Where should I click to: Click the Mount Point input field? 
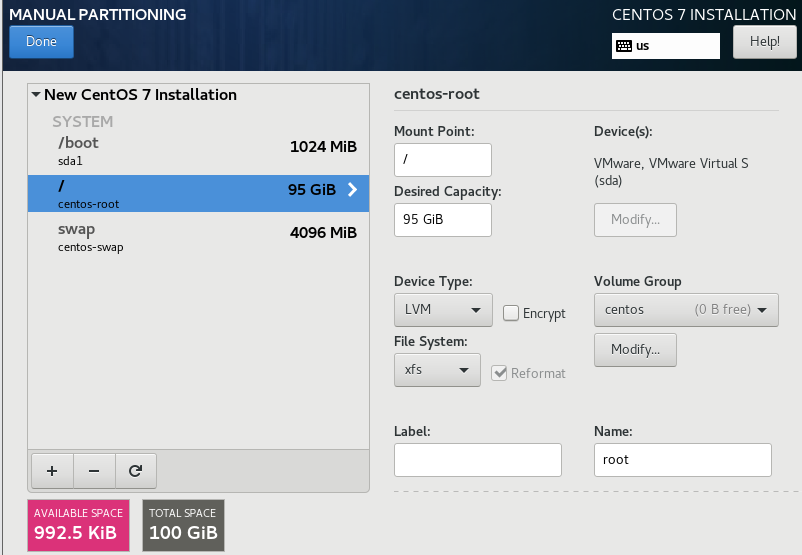[443, 160]
